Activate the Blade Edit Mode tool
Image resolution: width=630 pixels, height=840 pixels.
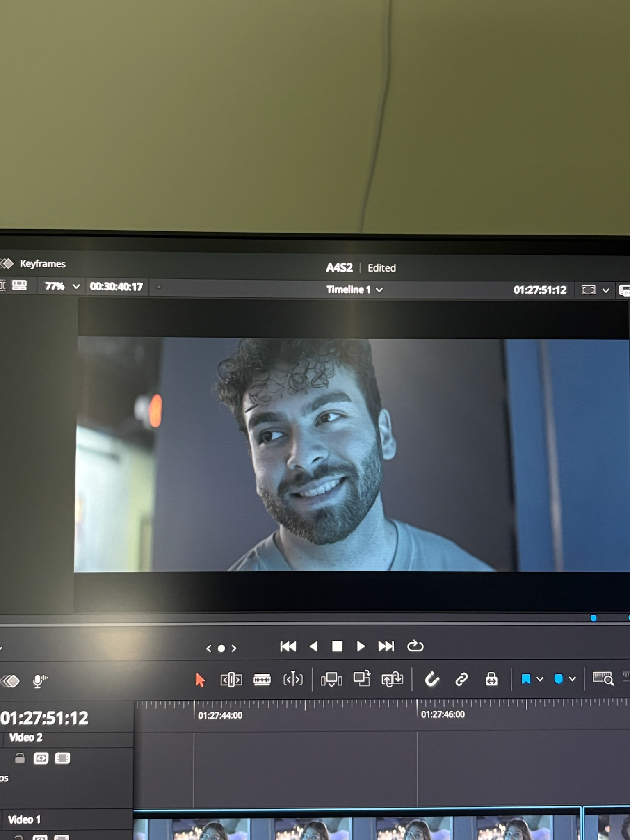pyautogui.click(x=262, y=680)
